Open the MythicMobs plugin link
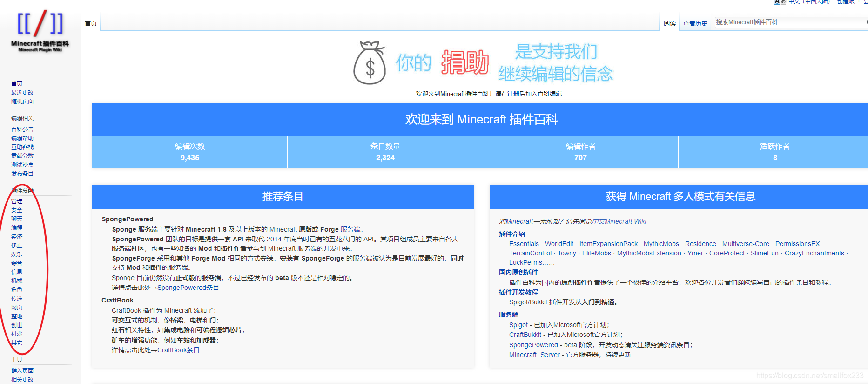Viewport: 868px width, 384px height. click(x=661, y=244)
